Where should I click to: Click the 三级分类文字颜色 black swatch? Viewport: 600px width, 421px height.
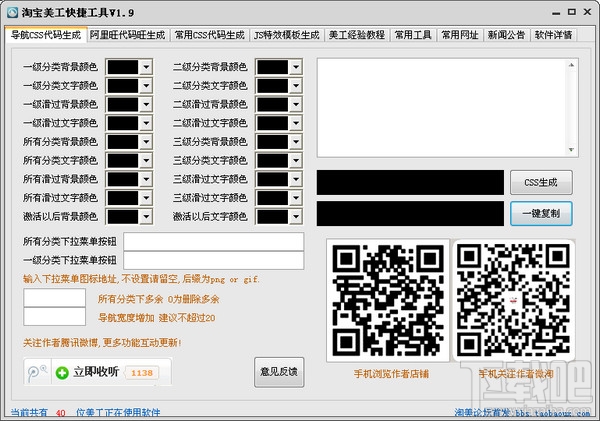(272, 161)
